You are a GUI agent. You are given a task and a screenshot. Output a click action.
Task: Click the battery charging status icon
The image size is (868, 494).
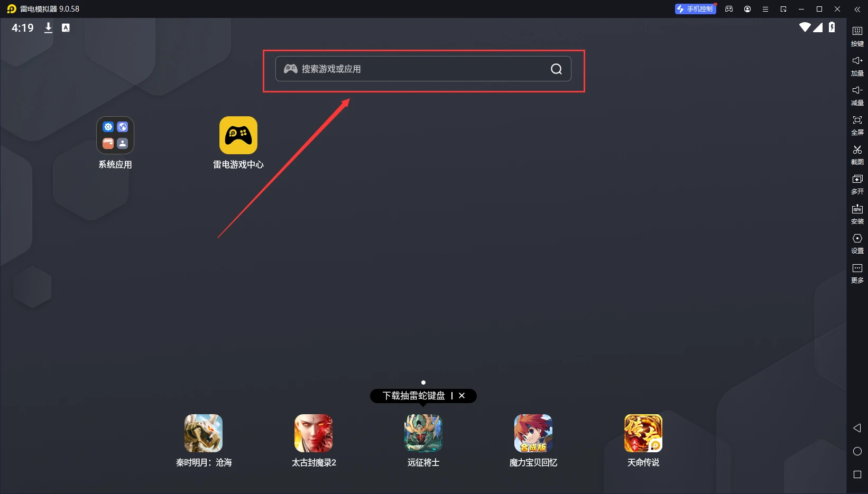click(832, 27)
